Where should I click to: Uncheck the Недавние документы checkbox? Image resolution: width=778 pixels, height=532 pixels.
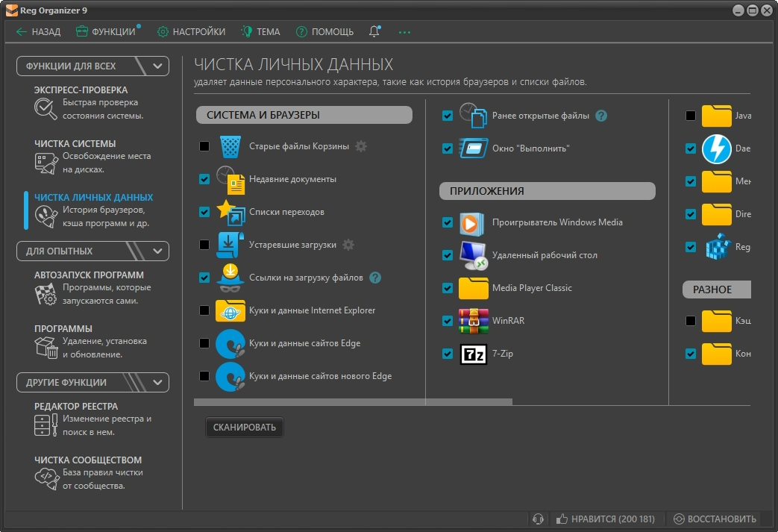tap(204, 179)
